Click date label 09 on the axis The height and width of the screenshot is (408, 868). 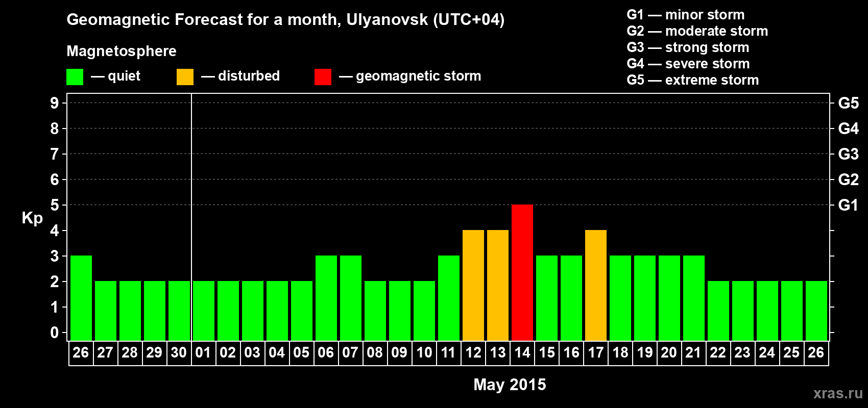pyautogui.click(x=399, y=353)
